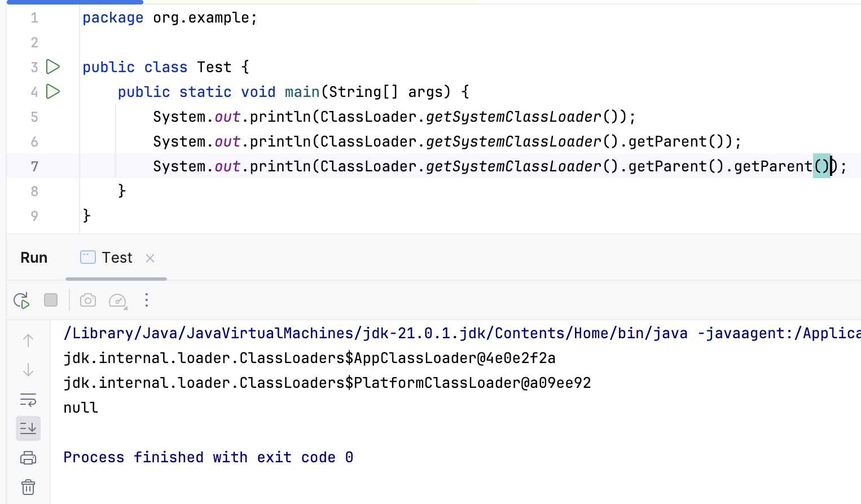Click the Run tool window title
861x504 pixels.
34,258
